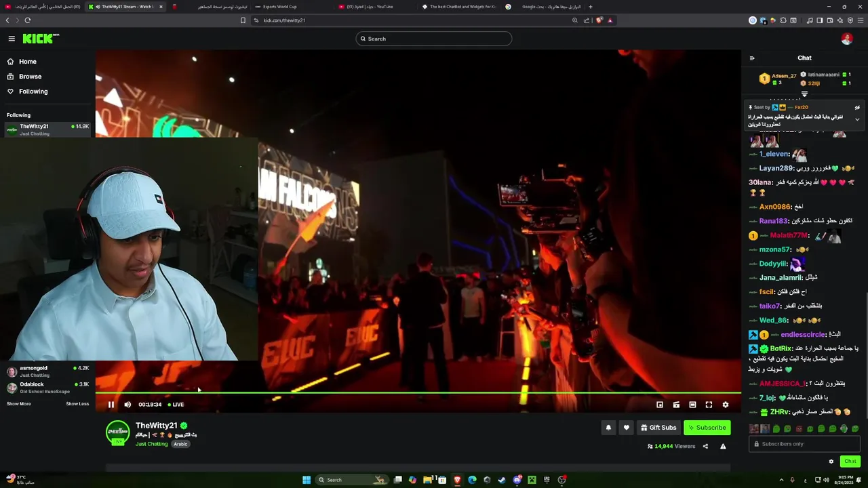Open Brave VPN shield icon
This screenshot has height=488, width=868.
(x=850, y=20)
